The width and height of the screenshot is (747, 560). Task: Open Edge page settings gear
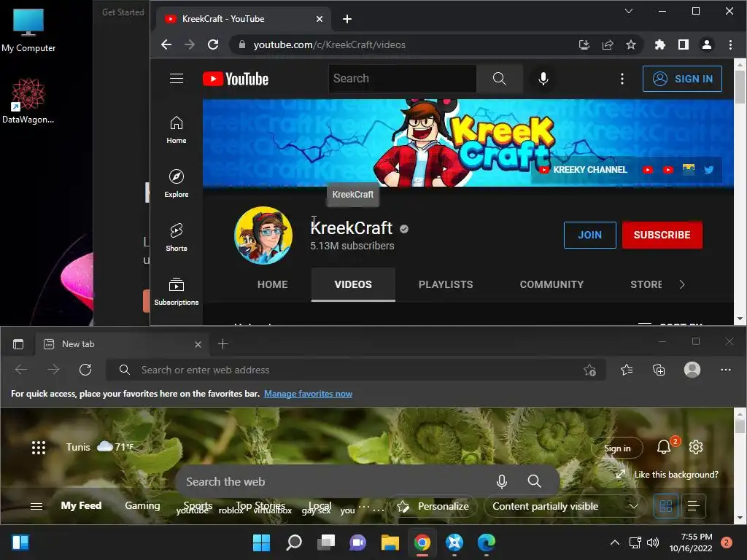click(695, 447)
